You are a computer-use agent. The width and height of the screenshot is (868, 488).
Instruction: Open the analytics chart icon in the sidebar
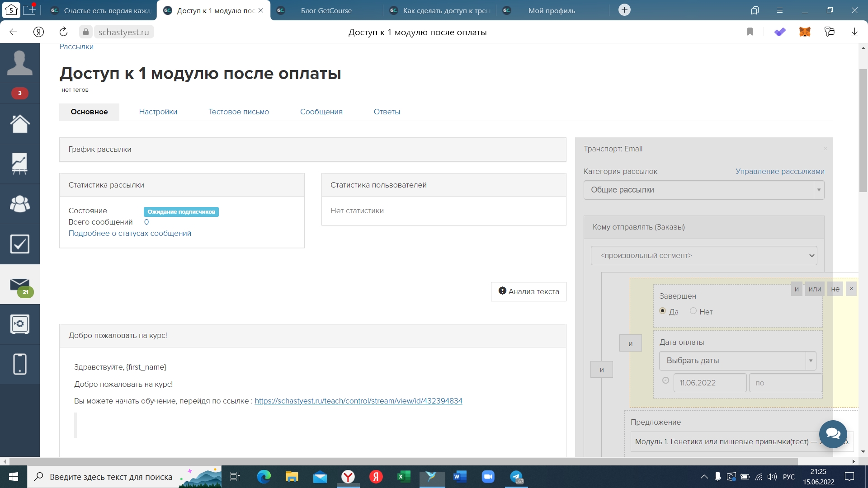tap(19, 164)
